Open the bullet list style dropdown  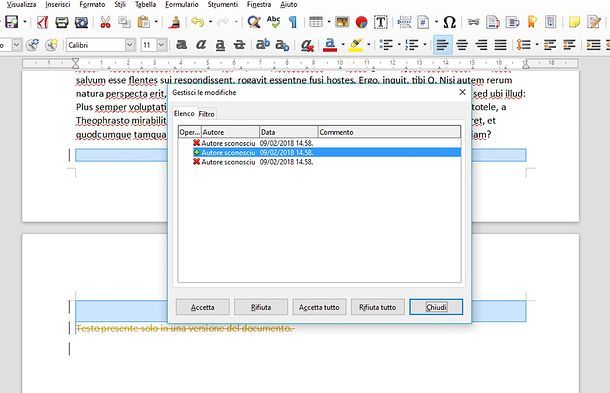[399, 45]
